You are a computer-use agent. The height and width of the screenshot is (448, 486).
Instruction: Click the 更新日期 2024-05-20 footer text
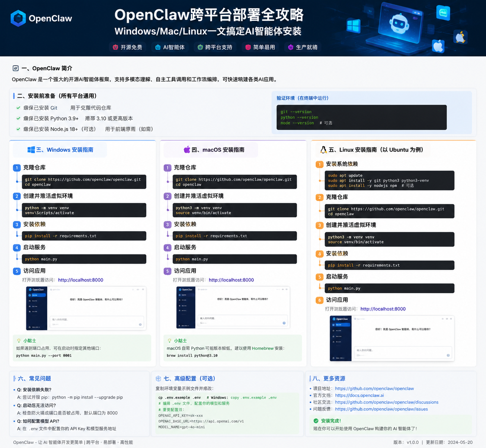coord(449,442)
